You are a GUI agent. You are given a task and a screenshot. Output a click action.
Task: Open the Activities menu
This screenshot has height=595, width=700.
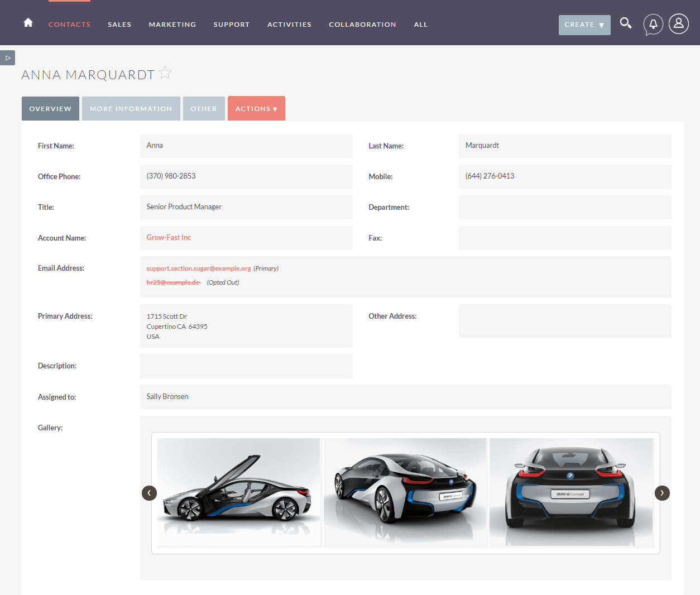click(289, 25)
